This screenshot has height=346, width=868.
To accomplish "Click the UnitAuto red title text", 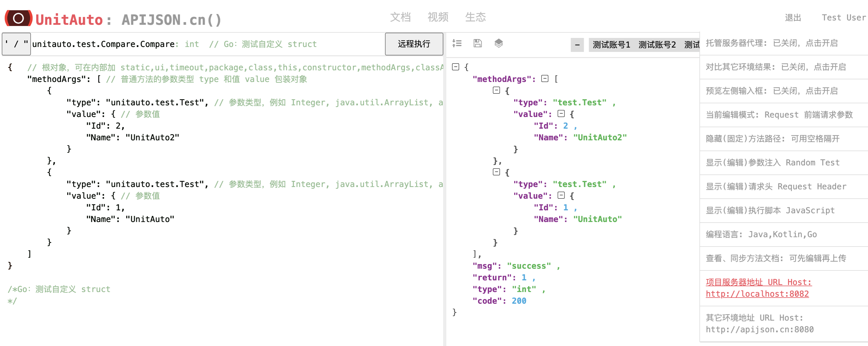I will pyautogui.click(x=69, y=20).
